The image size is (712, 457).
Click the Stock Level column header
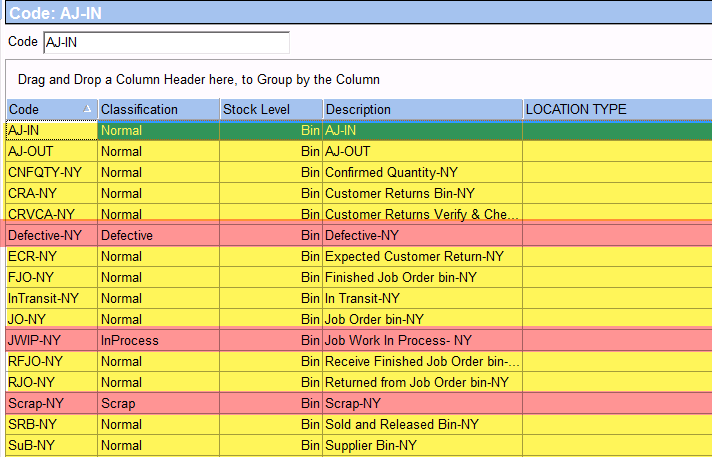tap(270, 109)
